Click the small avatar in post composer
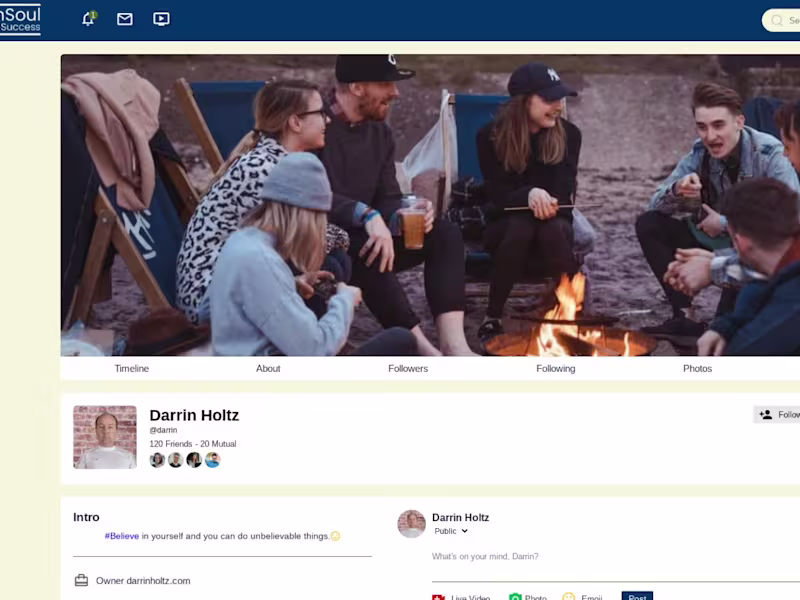 (x=411, y=523)
